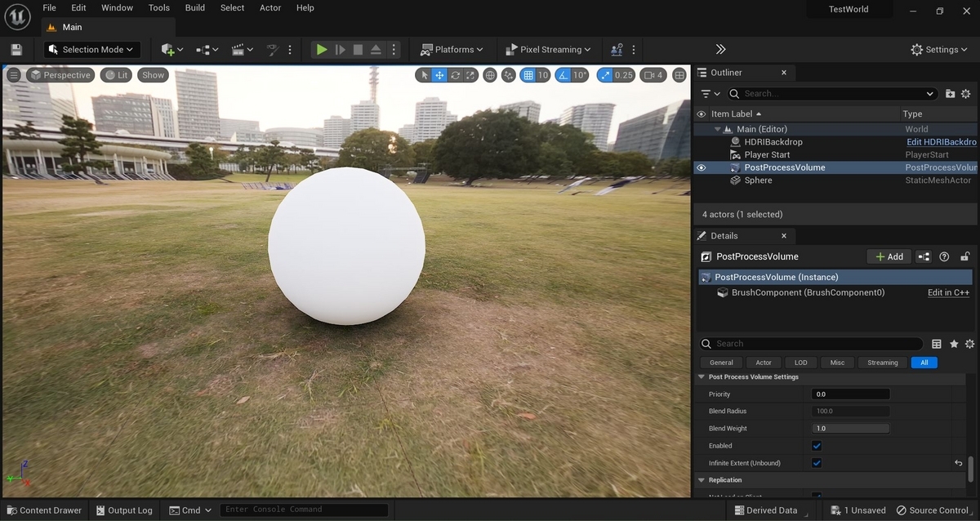980x521 pixels.
Task: Open grid snap value 10
Action: 543,75
